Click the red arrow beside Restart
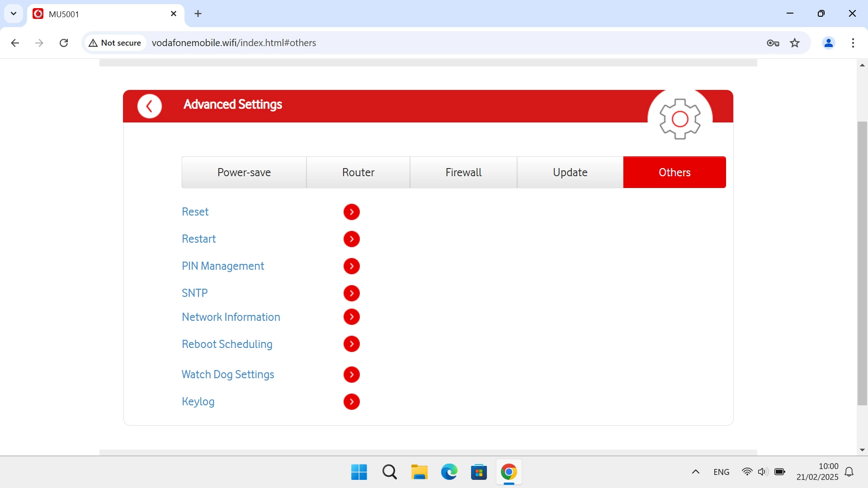Screen dimensions: 868x488 [351, 239]
